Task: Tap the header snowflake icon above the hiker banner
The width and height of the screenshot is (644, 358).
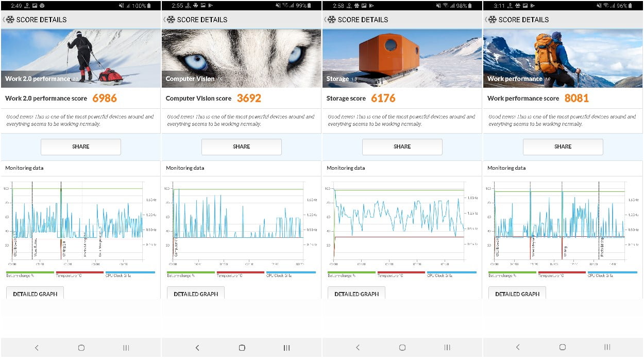Action: (x=492, y=20)
